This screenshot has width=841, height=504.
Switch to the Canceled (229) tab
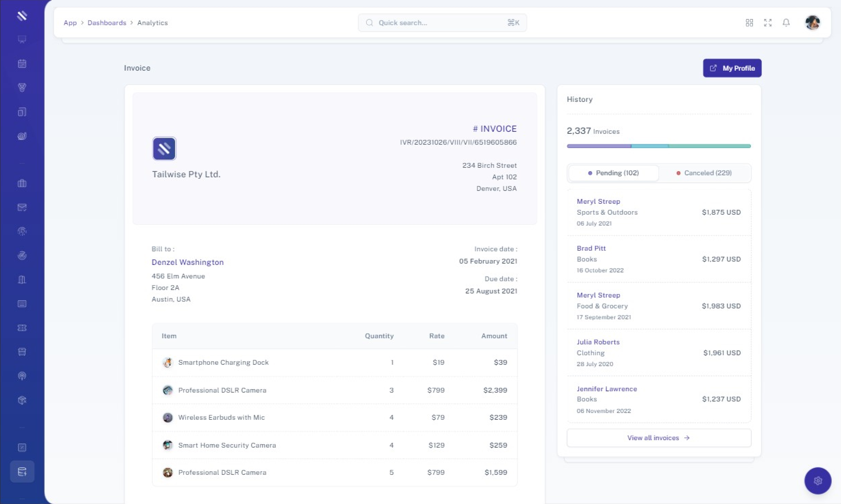click(x=704, y=173)
